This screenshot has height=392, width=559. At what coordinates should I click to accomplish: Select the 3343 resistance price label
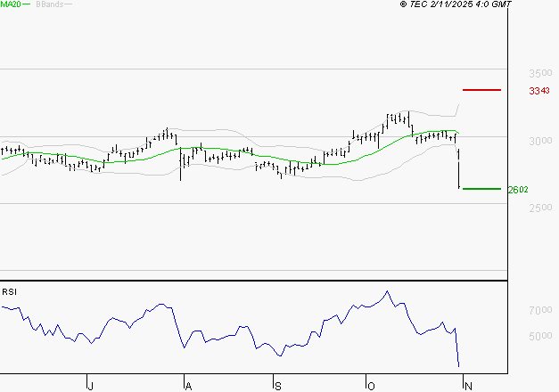click(x=538, y=91)
